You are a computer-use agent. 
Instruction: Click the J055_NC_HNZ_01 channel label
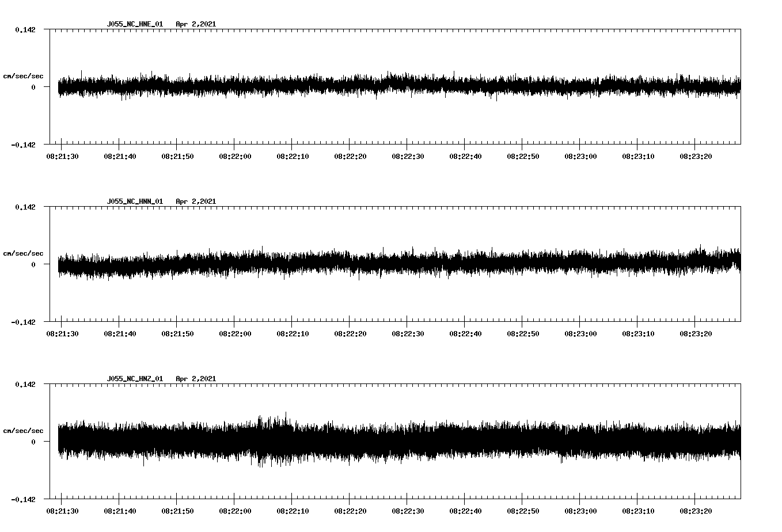point(134,378)
